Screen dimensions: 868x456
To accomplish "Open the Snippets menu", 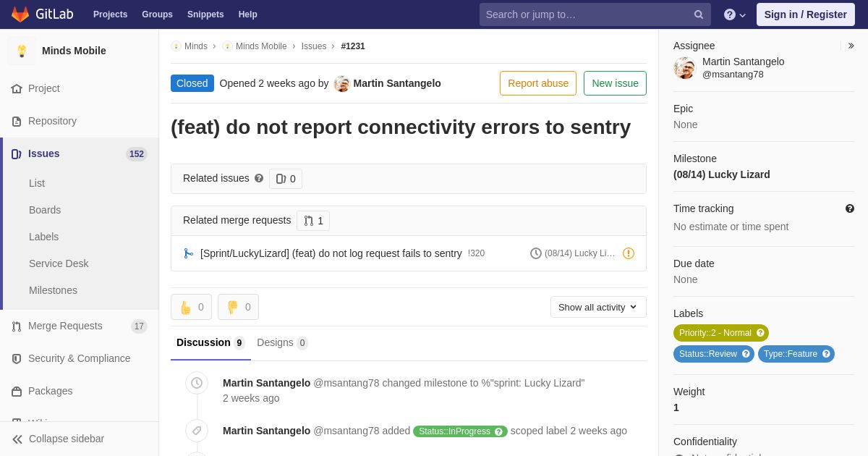I will click(205, 14).
